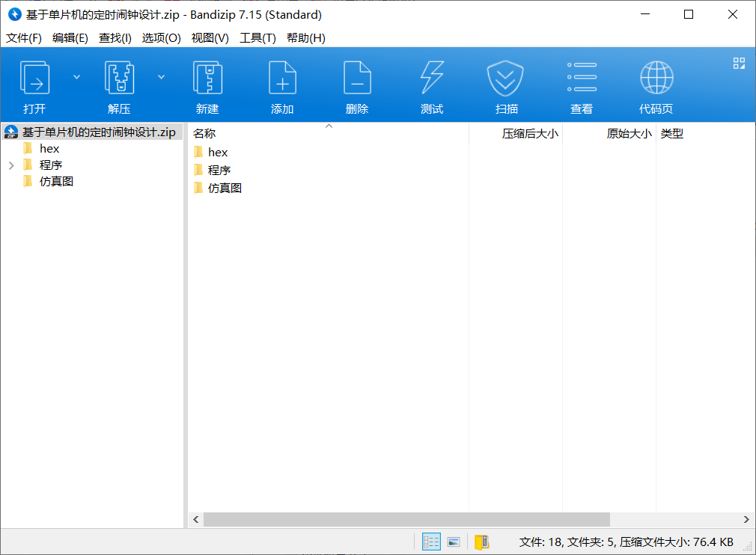Viewport: 756px width, 555px height.
Task: Select hex folder in left tree
Action: tap(49, 148)
